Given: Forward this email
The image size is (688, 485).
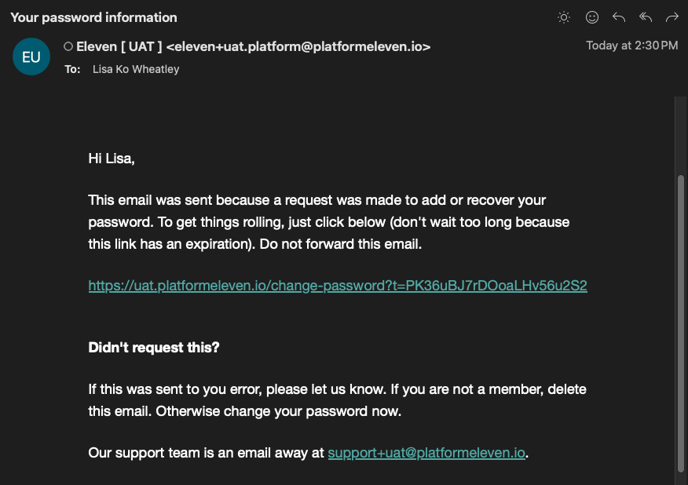Looking at the screenshot, I should click(672, 18).
